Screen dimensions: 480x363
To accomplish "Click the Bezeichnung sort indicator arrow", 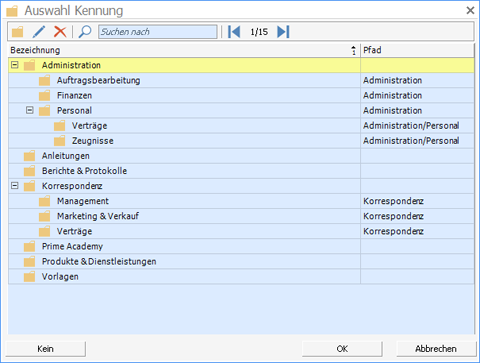I will 354,51.
